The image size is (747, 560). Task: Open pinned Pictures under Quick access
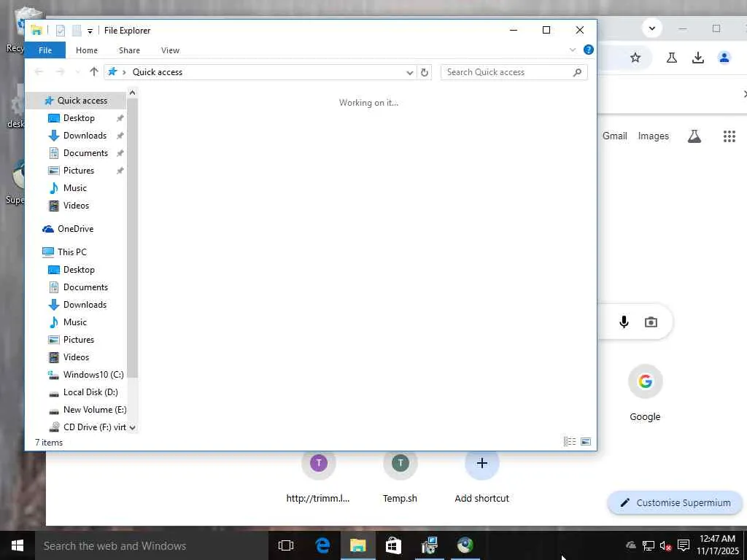point(78,171)
